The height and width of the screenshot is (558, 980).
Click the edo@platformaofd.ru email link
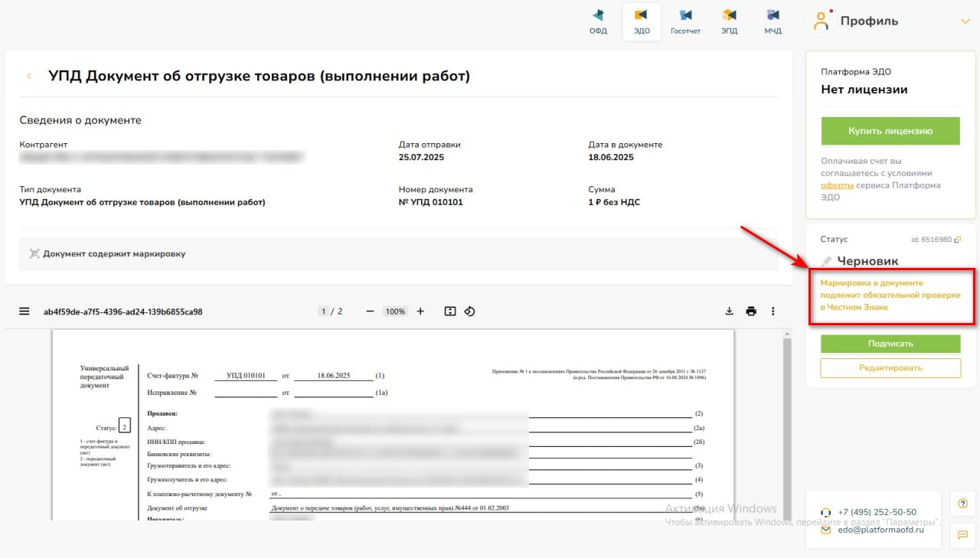click(880, 530)
